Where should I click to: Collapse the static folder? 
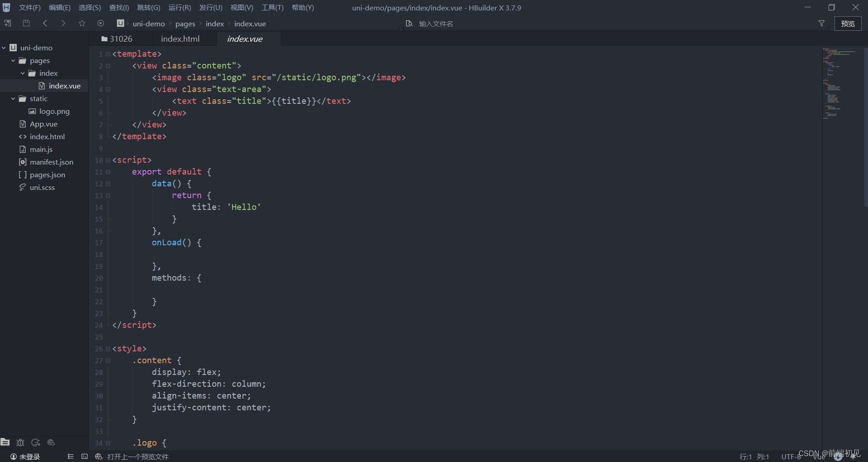(13, 98)
